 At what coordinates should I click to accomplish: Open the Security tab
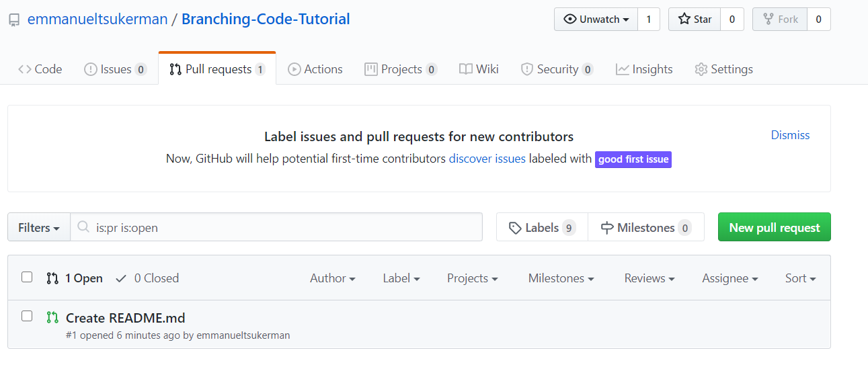(557, 69)
